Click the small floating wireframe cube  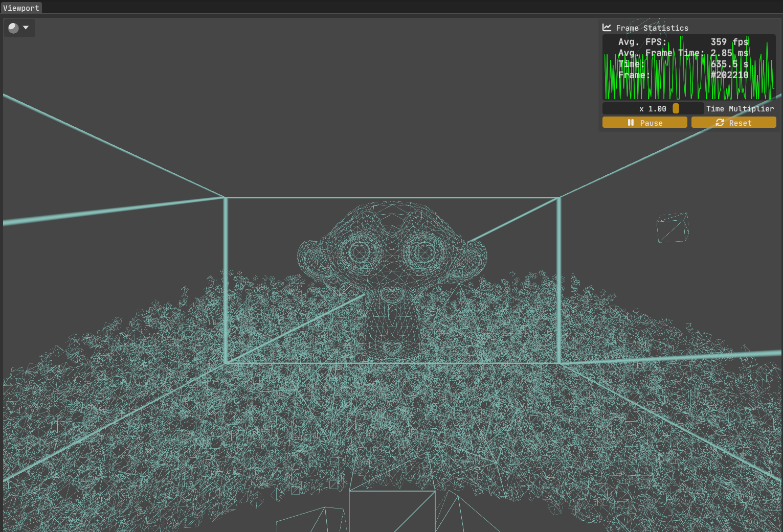tap(672, 228)
